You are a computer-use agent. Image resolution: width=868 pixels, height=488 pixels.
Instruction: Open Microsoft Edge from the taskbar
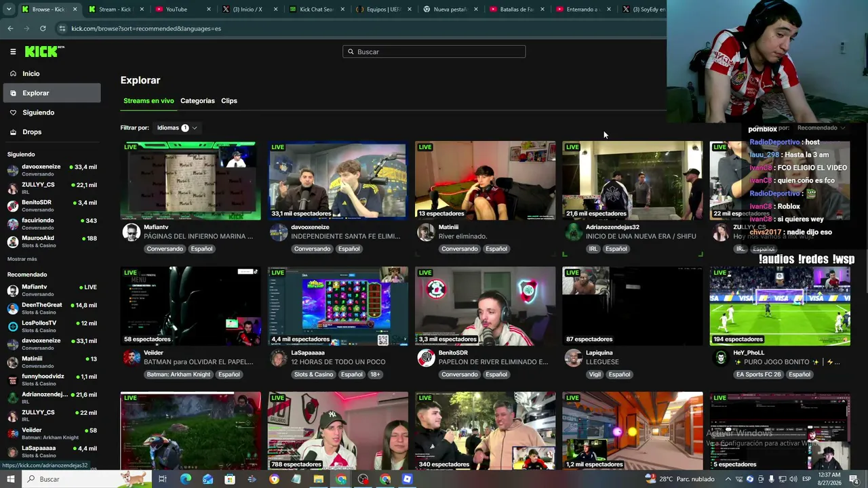185,479
